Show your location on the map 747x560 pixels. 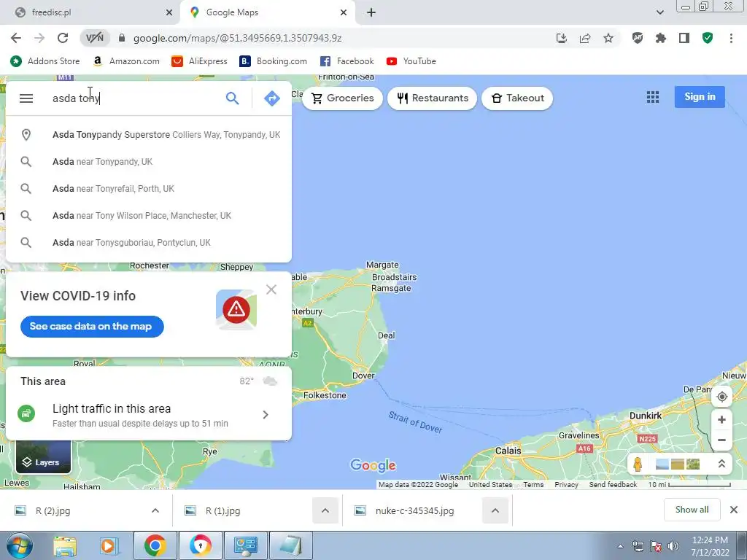click(721, 397)
